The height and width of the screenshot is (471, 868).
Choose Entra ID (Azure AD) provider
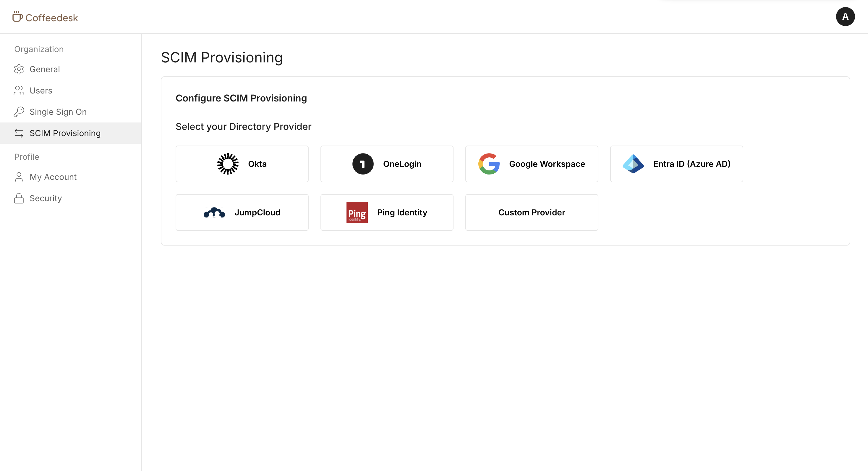(x=676, y=164)
